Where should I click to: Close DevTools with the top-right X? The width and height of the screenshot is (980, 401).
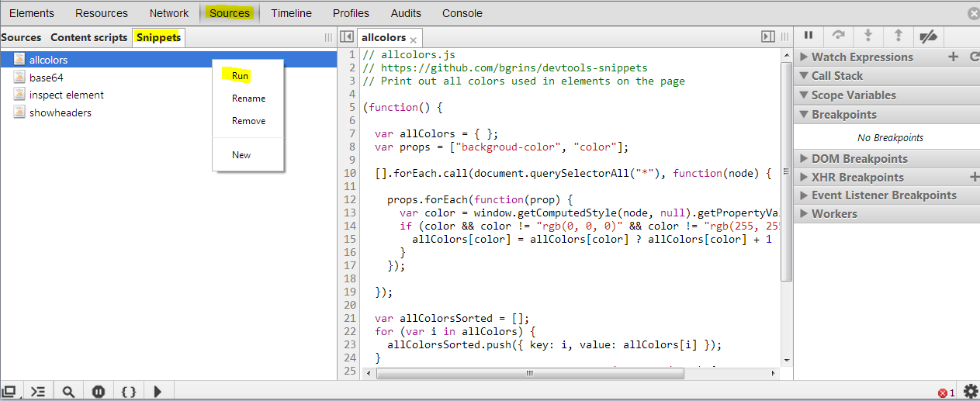pyautogui.click(x=974, y=13)
